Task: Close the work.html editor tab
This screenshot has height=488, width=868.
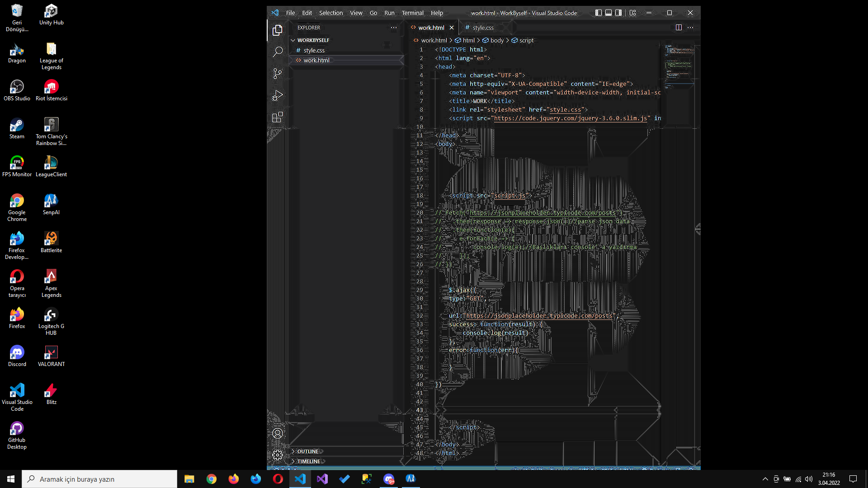Action: (452, 28)
